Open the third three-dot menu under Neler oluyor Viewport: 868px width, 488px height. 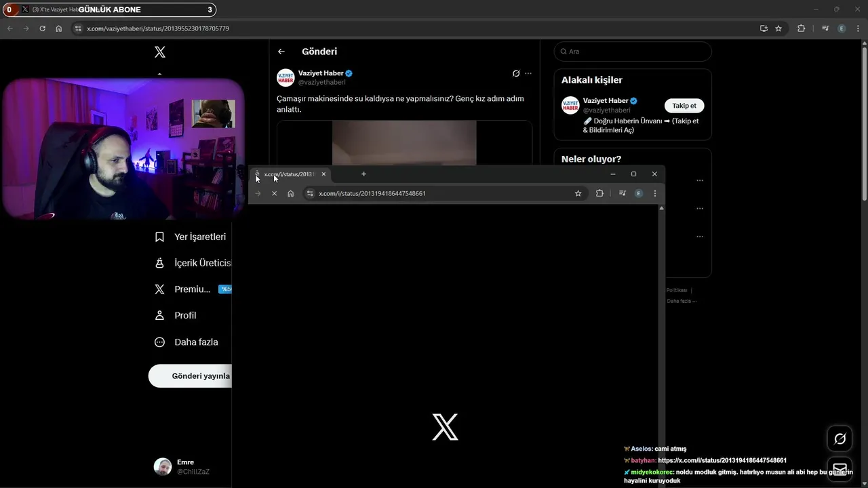pos(700,236)
